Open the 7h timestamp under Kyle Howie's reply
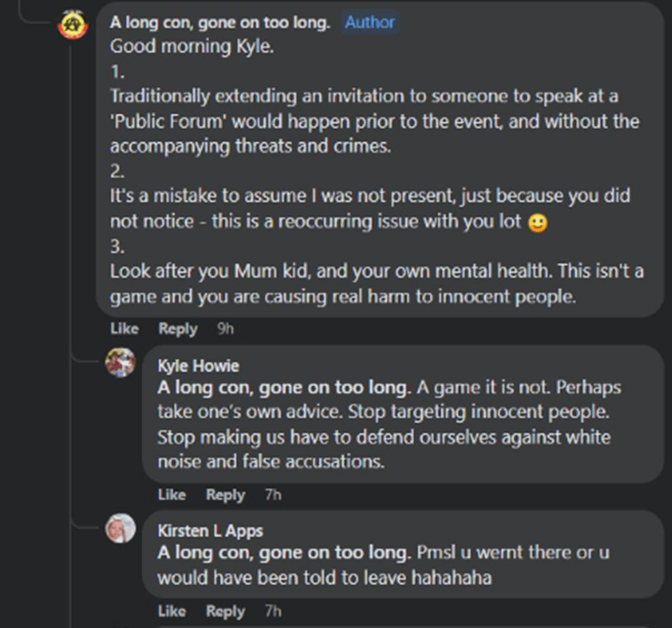Image resolution: width=672 pixels, height=628 pixels. pos(273,494)
